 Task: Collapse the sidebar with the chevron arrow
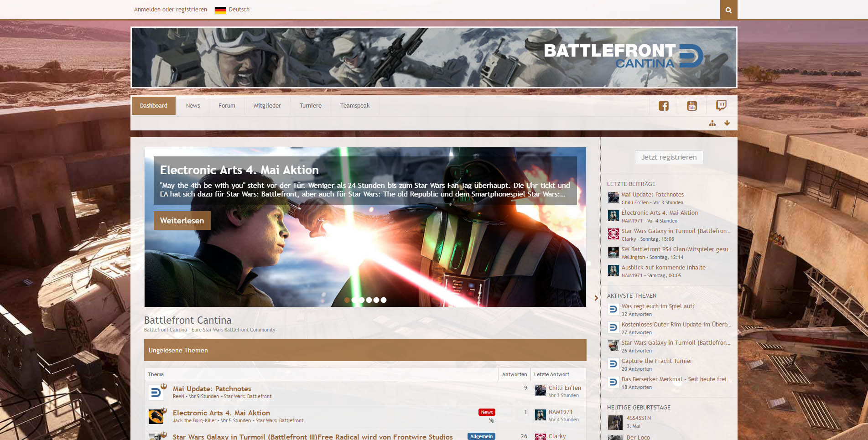tap(596, 298)
